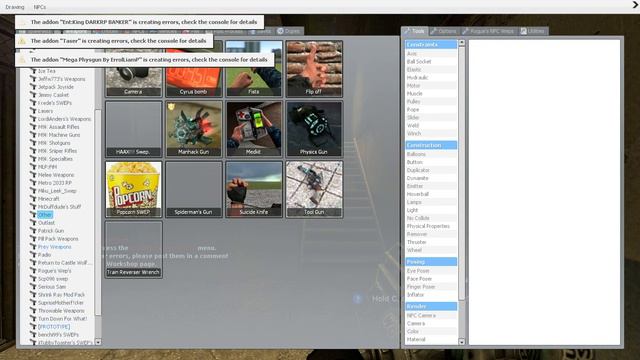This screenshot has height=360, width=640.
Task: Open the Prey Weapons category
Action: (x=54, y=247)
